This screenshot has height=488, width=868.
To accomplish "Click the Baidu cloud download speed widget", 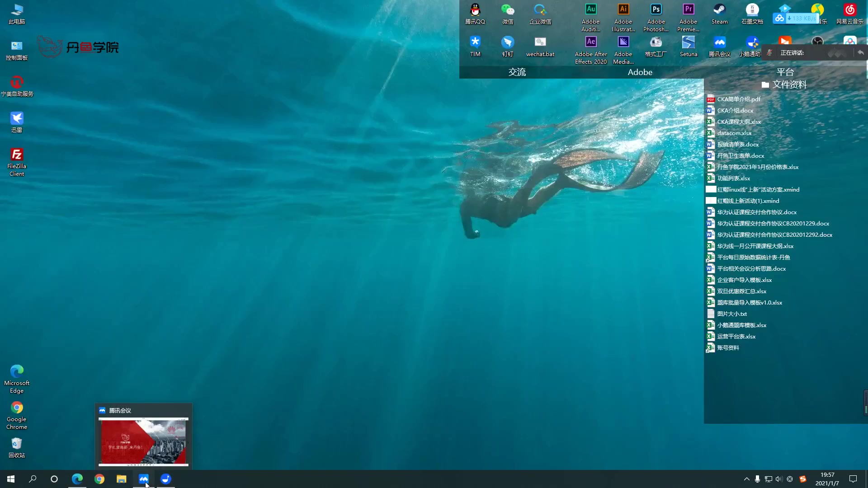I will click(x=796, y=18).
